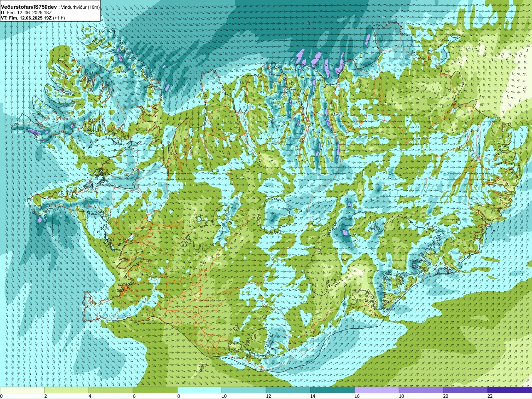Click the legend tick label '8'
This screenshot has height=399, width=532.
click(x=179, y=397)
